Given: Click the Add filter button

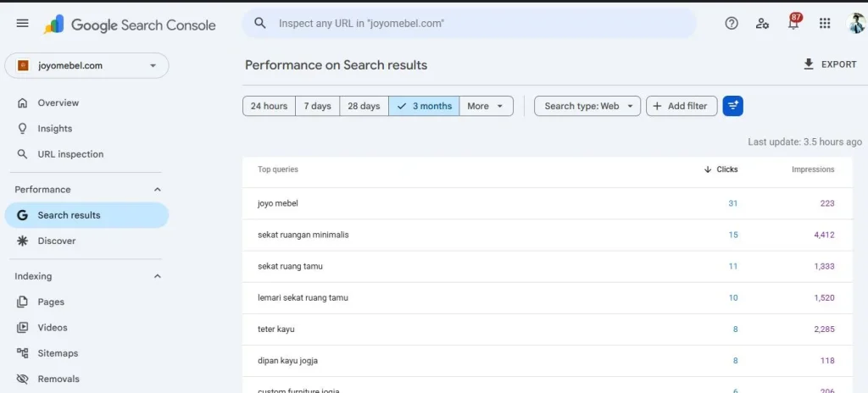Looking at the screenshot, I should [682, 106].
